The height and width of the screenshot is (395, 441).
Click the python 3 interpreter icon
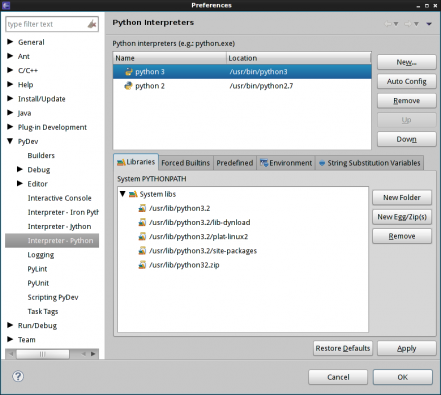tap(129, 72)
